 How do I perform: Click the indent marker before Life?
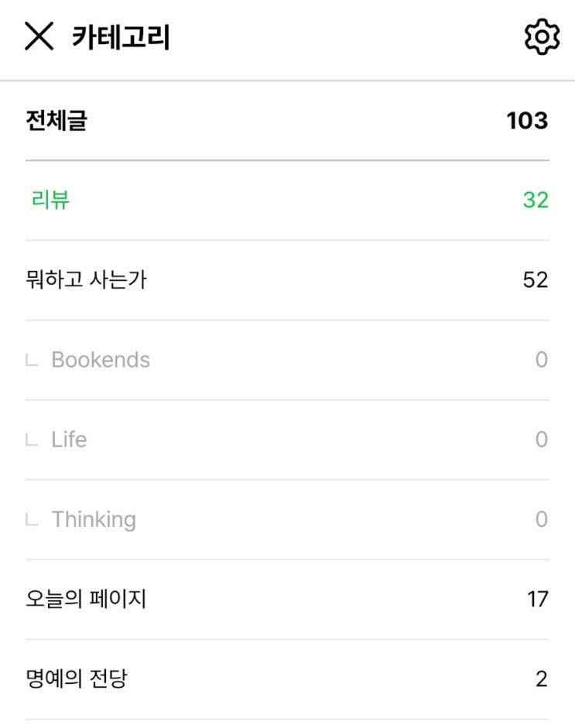(x=32, y=440)
